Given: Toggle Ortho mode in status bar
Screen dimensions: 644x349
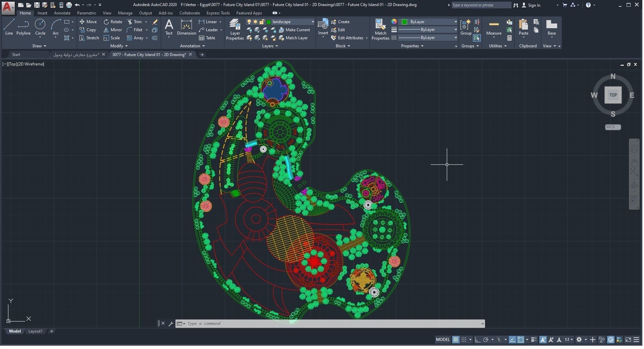Looking at the screenshot, I should click(x=477, y=340).
